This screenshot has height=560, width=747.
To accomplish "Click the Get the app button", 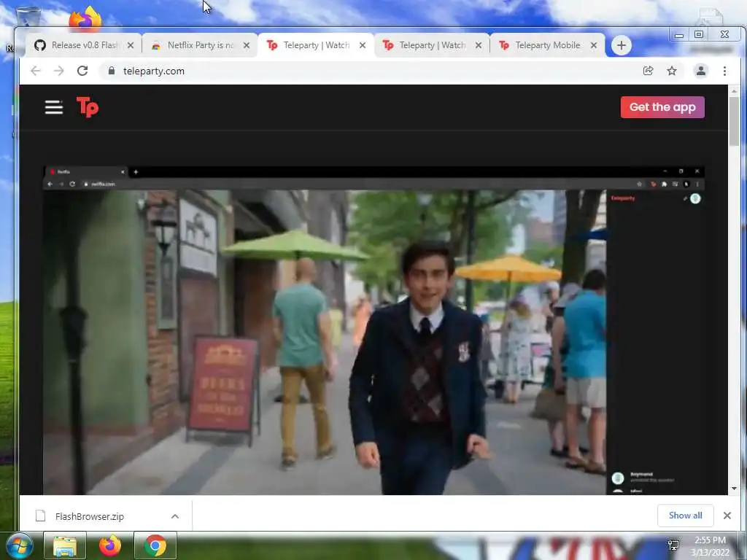I will coord(662,107).
